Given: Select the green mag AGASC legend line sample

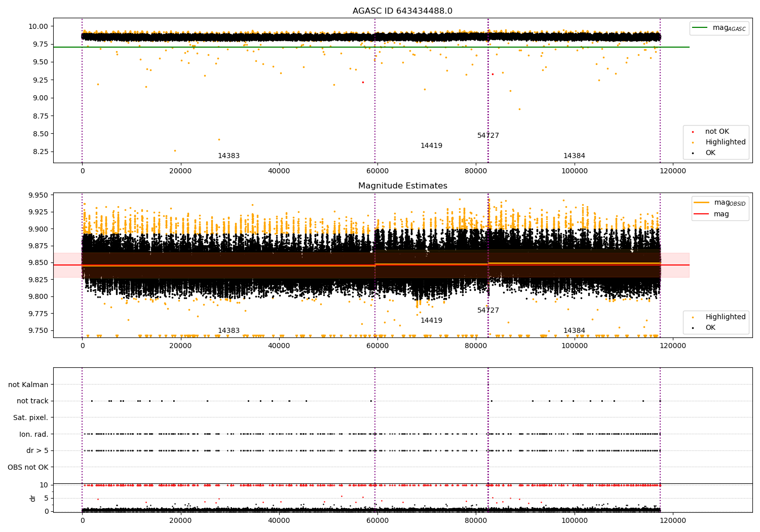Looking at the screenshot, I should [700, 28].
